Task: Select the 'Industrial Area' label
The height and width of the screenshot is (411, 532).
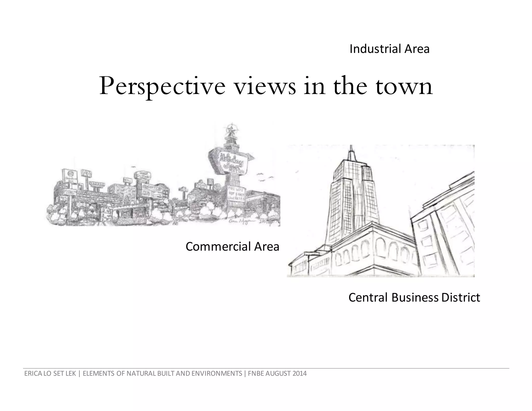Action: tap(389, 49)
